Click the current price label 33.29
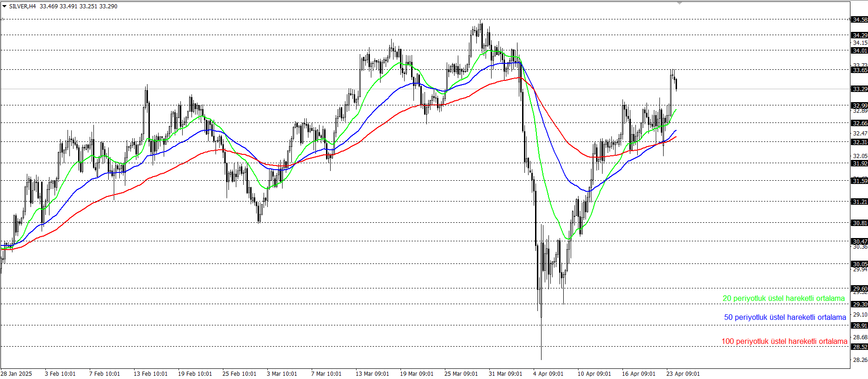 860,89
